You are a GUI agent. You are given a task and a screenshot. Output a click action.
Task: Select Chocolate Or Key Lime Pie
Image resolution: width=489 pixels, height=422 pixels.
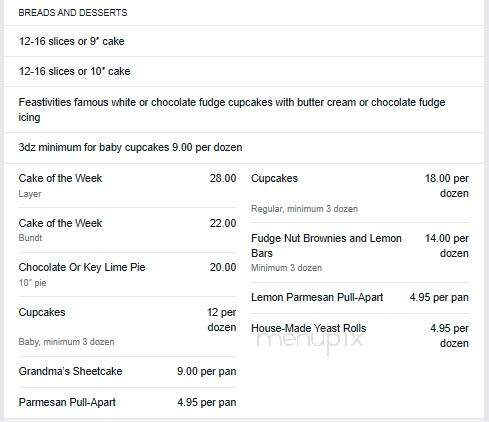[127, 275]
